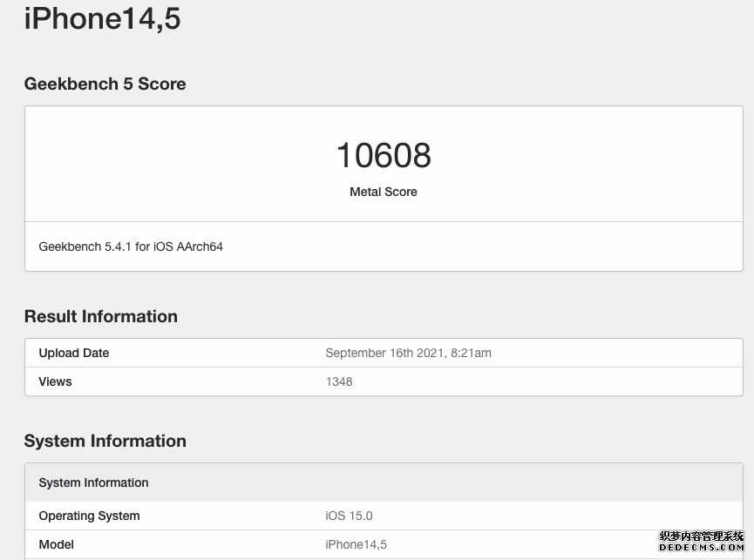Select Geekbench 5.4.1 for iOS AArch64 text

[131, 246]
